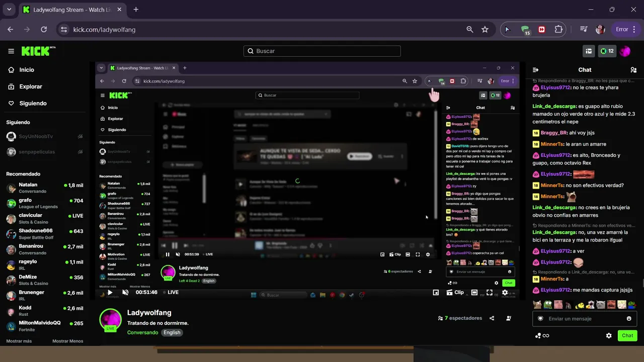
Task: Open the Conversando category link
Action: [x=142, y=332]
